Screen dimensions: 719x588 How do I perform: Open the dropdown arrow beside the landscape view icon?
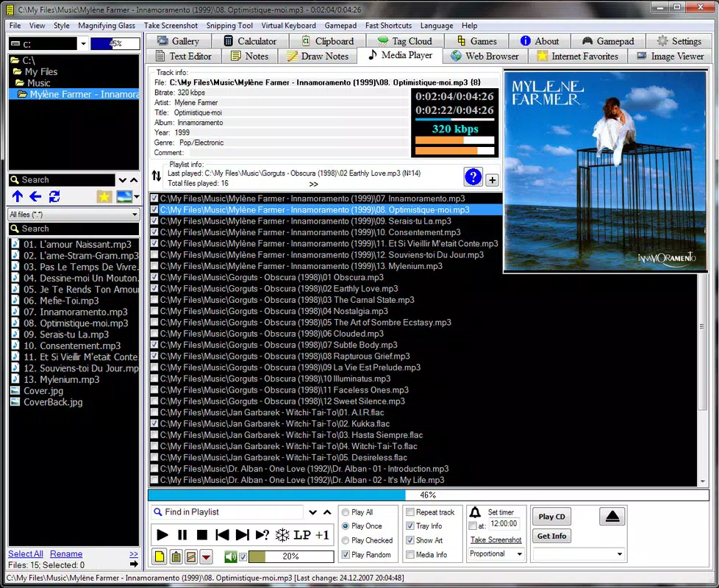coord(137,196)
